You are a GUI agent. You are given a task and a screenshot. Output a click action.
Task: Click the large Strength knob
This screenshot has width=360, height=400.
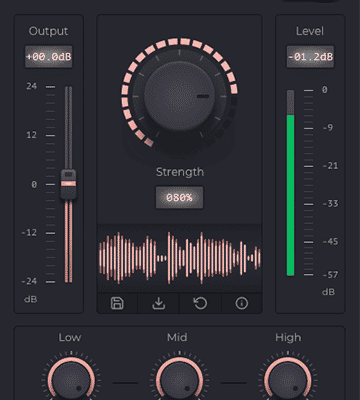tap(180, 96)
